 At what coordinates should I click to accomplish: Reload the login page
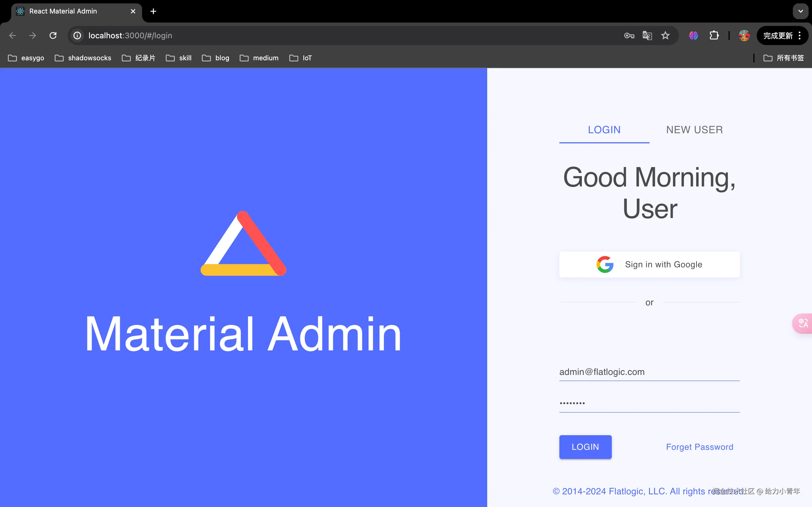coord(53,35)
